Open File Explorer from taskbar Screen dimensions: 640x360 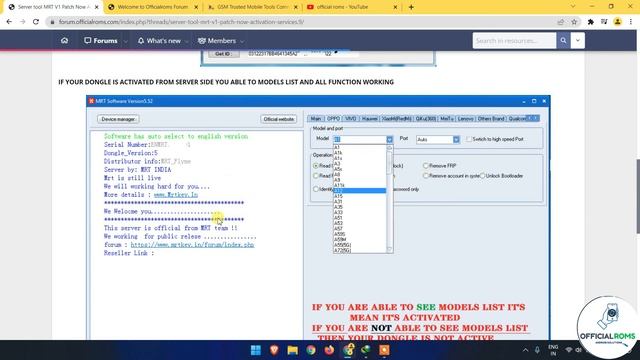tap(293, 350)
